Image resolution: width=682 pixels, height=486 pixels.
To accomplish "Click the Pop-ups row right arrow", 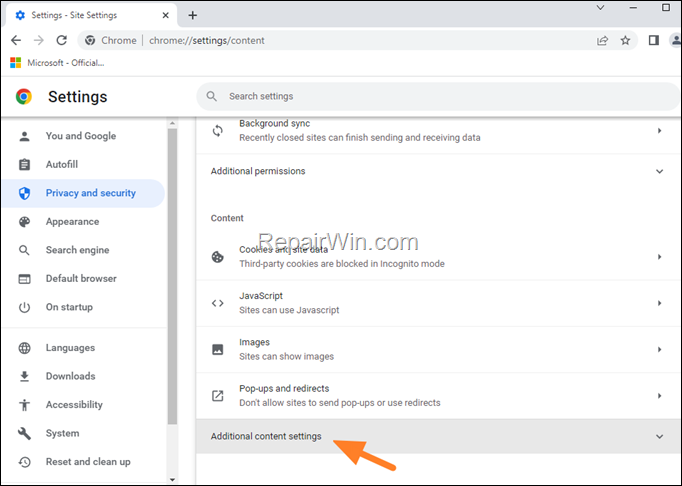I will (659, 396).
